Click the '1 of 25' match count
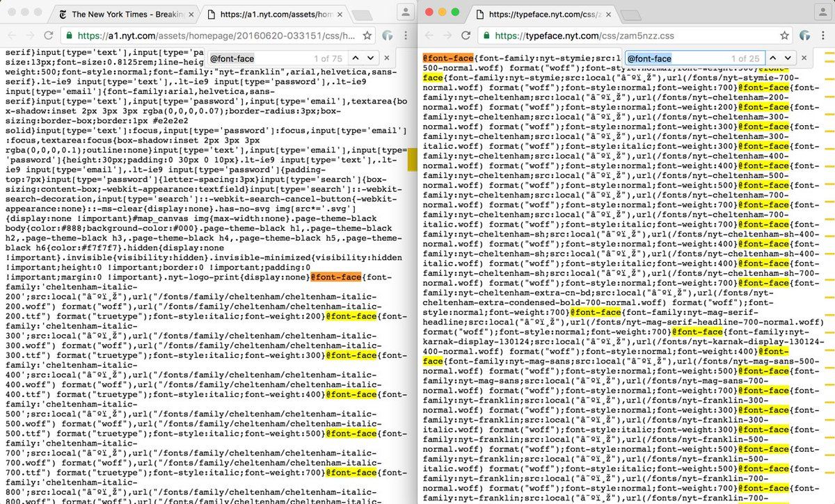This screenshot has height=504, width=835. tap(745, 59)
